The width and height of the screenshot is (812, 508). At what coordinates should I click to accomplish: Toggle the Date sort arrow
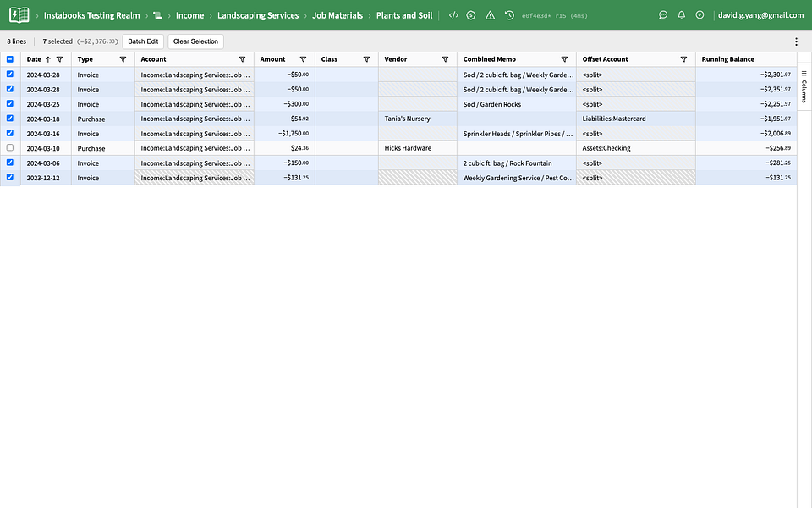[x=47, y=59]
